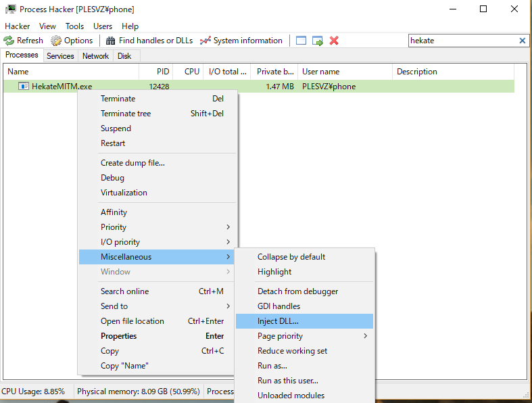Image resolution: width=532 pixels, height=403 pixels.
Task: Choose Terminate from context menu
Action: (158, 99)
